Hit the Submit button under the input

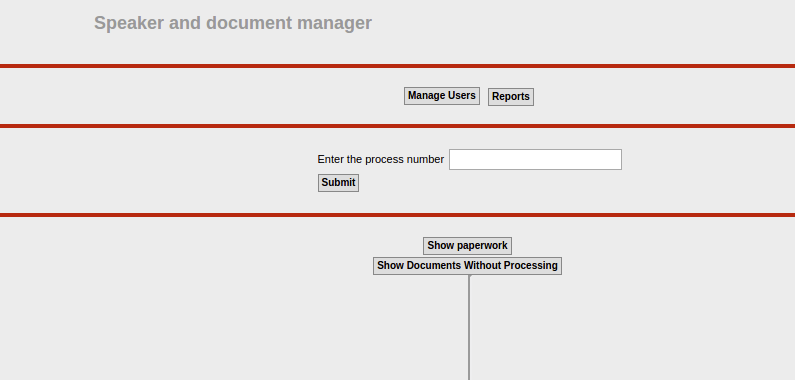(x=338, y=183)
